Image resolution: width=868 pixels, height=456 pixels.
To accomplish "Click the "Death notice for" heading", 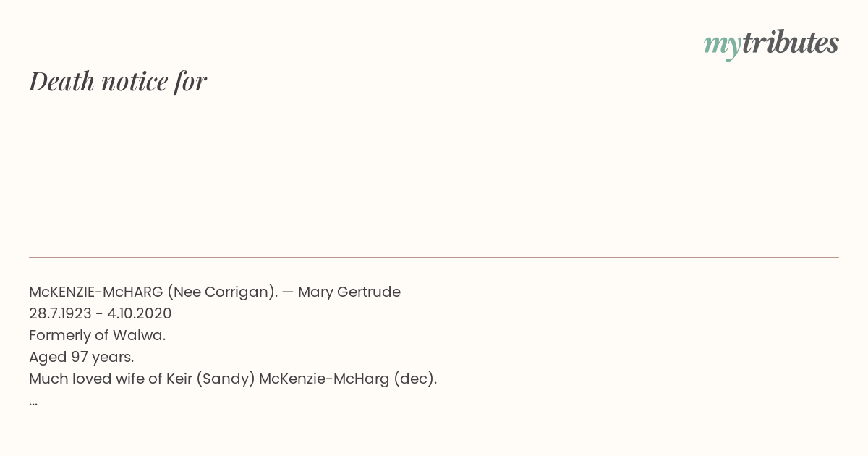I will [x=118, y=81].
